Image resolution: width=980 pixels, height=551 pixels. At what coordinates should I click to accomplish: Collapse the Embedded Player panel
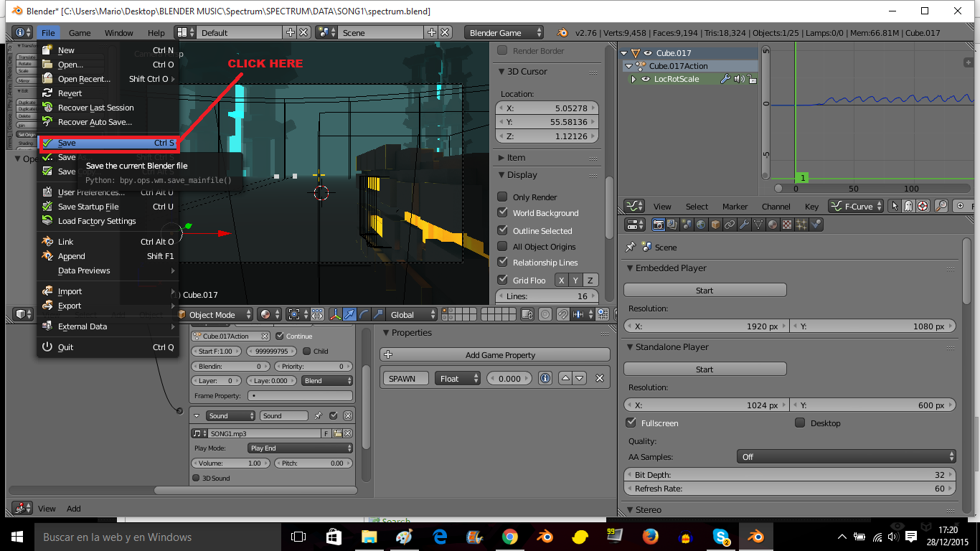630,268
